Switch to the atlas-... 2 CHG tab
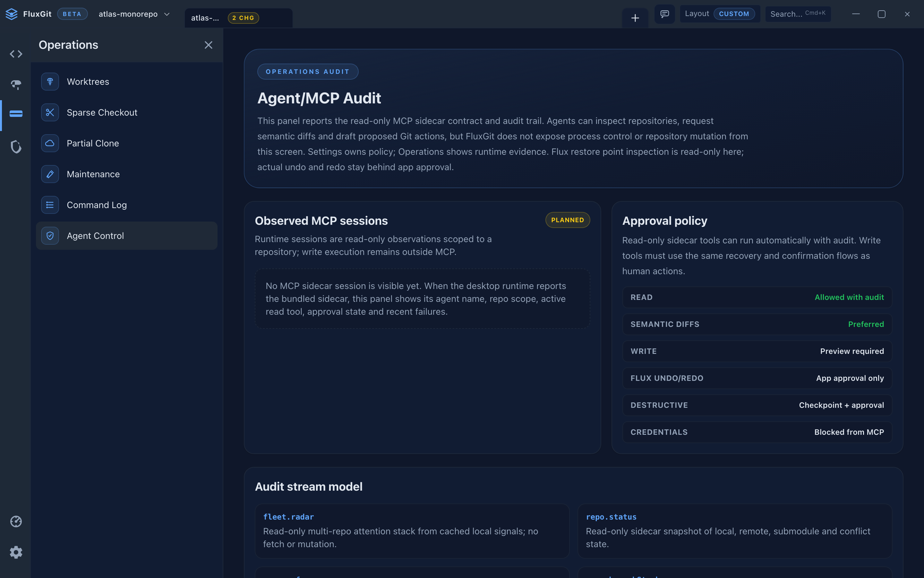Image resolution: width=924 pixels, height=578 pixels. [x=239, y=18]
